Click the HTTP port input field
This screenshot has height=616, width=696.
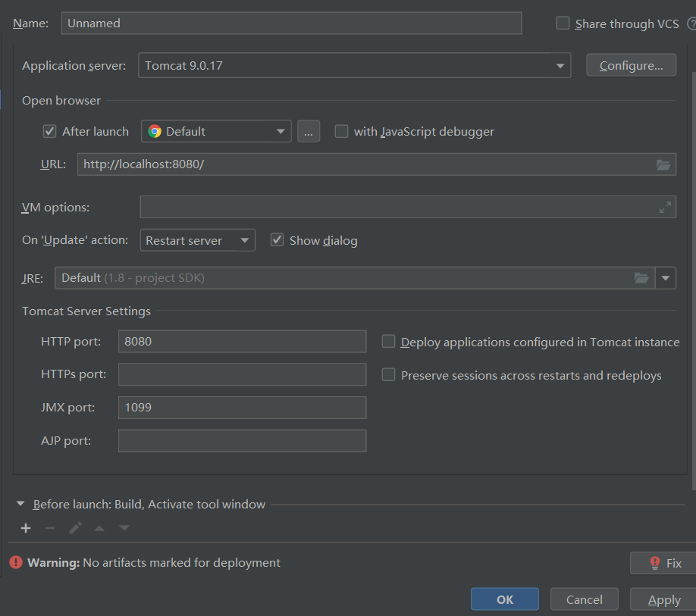tap(242, 342)
